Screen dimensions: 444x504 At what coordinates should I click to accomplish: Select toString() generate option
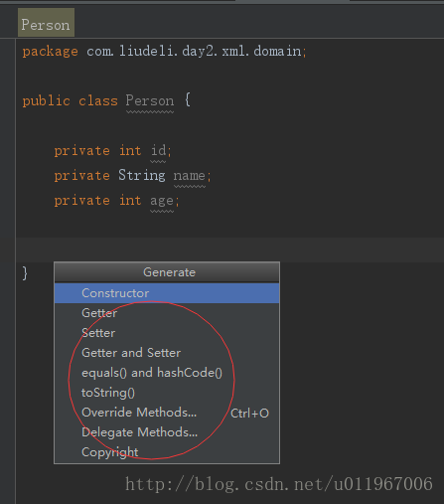pyautogui.click(x=167, y=393)
